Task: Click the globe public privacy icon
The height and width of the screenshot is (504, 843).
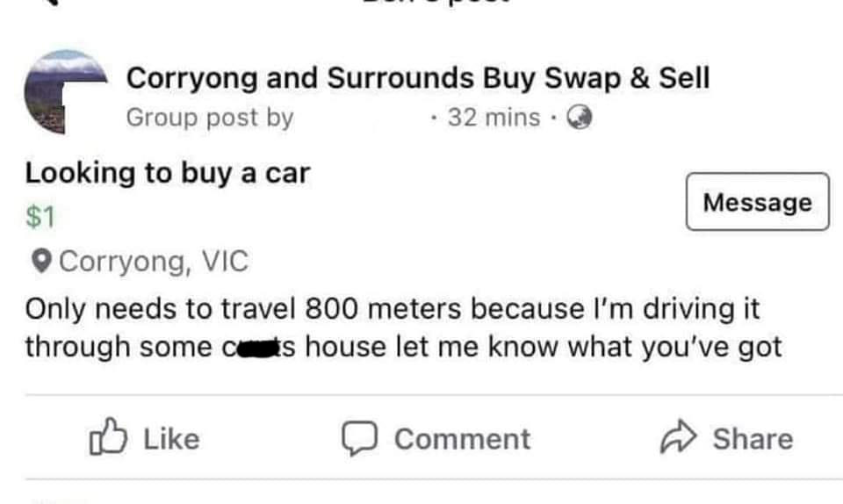Action: pos(578,117)
